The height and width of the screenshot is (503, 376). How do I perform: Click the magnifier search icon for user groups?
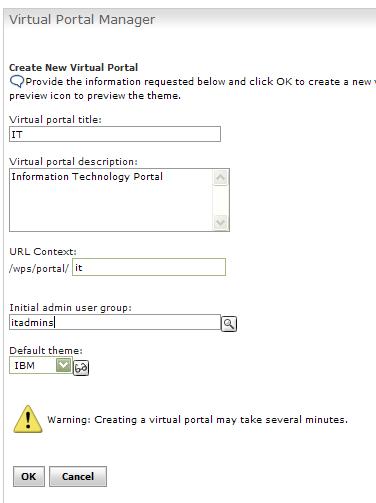229,324
